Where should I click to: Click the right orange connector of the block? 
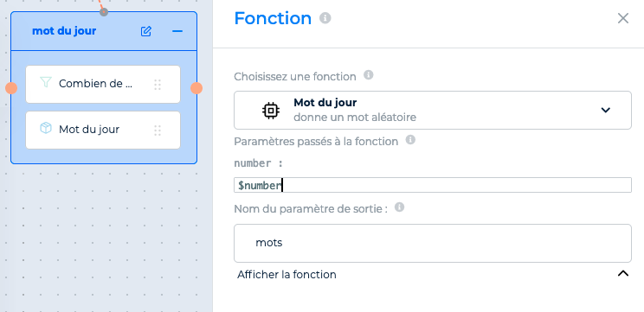[x=196, y=88]
